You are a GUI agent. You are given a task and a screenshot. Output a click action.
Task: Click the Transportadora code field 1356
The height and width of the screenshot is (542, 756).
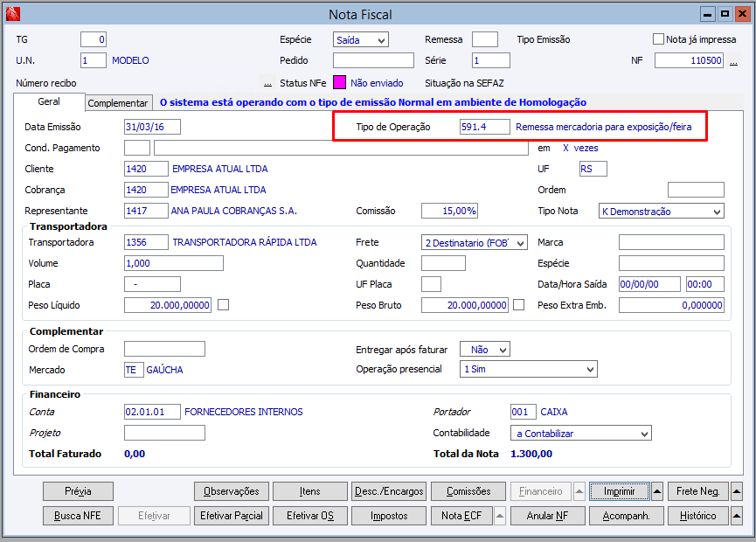click(146, 242)
